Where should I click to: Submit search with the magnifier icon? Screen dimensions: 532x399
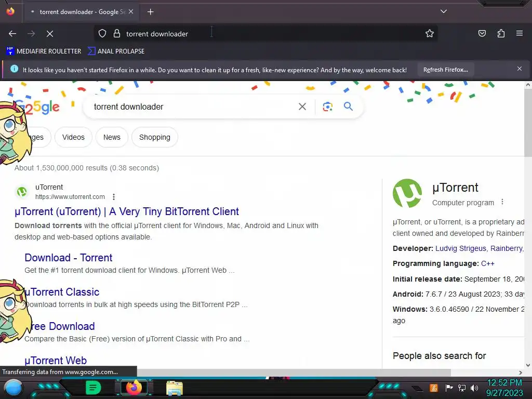click(x=348, y=107)
